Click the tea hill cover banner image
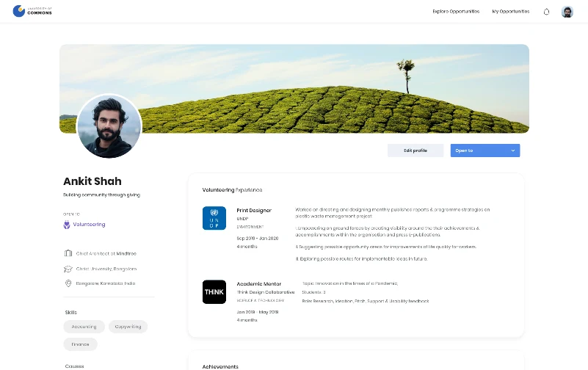588x370 pixels. (x=294, y=89)
